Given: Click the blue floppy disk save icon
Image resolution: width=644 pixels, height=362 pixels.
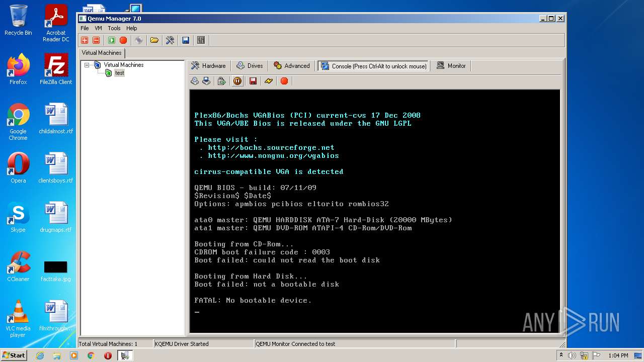Looking at the screenshot, I should [x=186, y=40].
